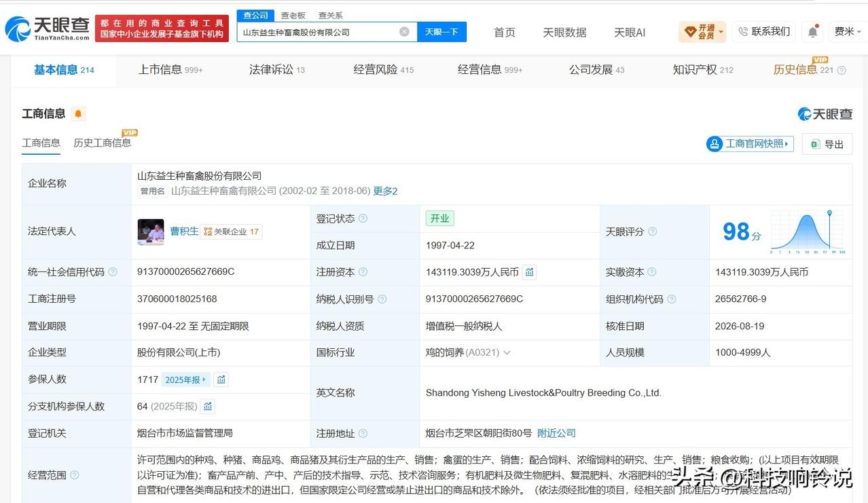Click the 98分 score value
This screenshot has width=868, height=503.
pyautogui.click(x=742, y=232)
